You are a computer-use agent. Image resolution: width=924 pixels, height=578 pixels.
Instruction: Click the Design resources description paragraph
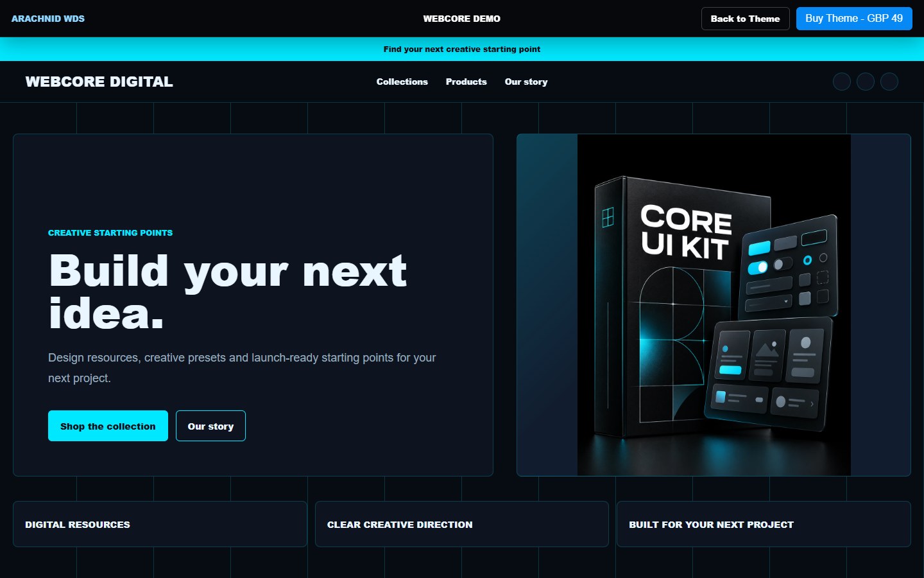[x=242, y=368]
